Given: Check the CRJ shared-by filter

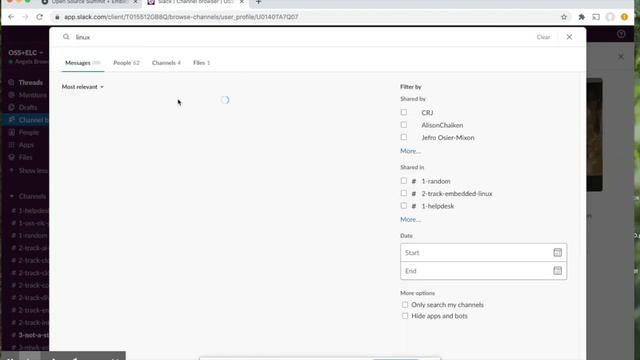Looking at the screenshot, I should pos(404,112).
